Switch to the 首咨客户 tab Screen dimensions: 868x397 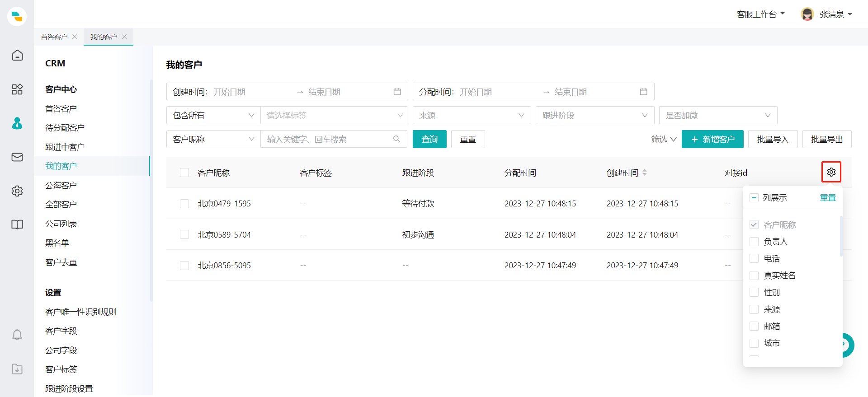[x=54, y=37]
